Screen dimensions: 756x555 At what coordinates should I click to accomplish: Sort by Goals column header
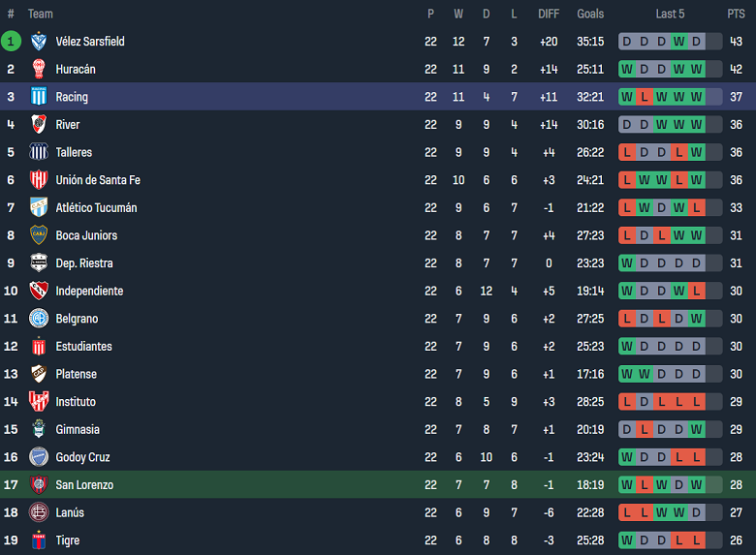pos(590,14)
